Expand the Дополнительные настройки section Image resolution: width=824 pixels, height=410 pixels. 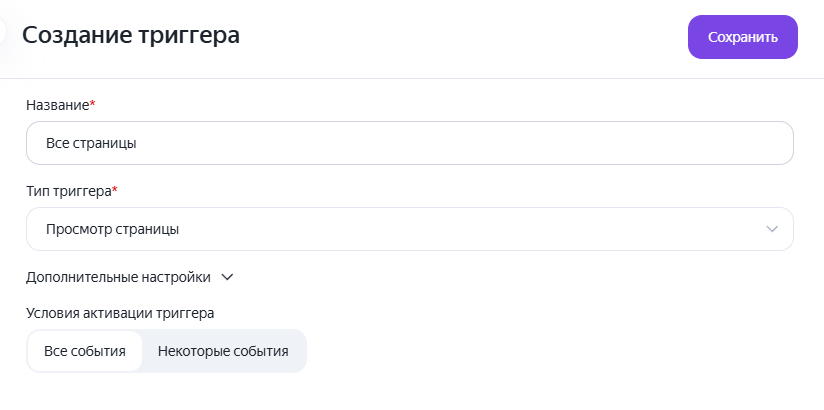(x=129, y=277)
